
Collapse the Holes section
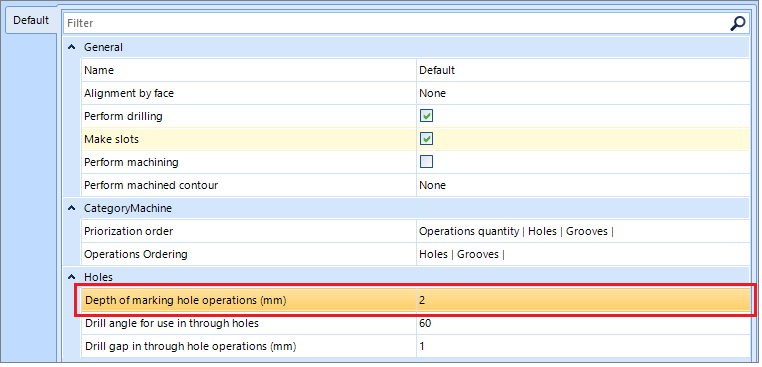click(72, 277)
